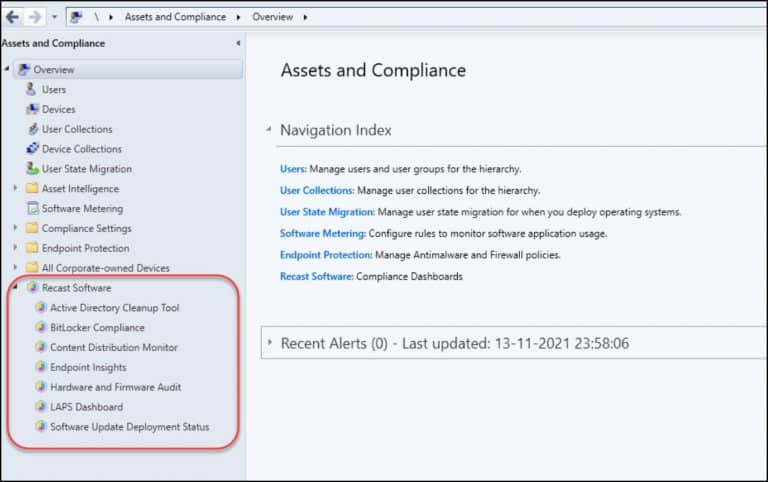Click the Device Collections icon
Viewport: 768px width, 482px height.
[32, 148]
